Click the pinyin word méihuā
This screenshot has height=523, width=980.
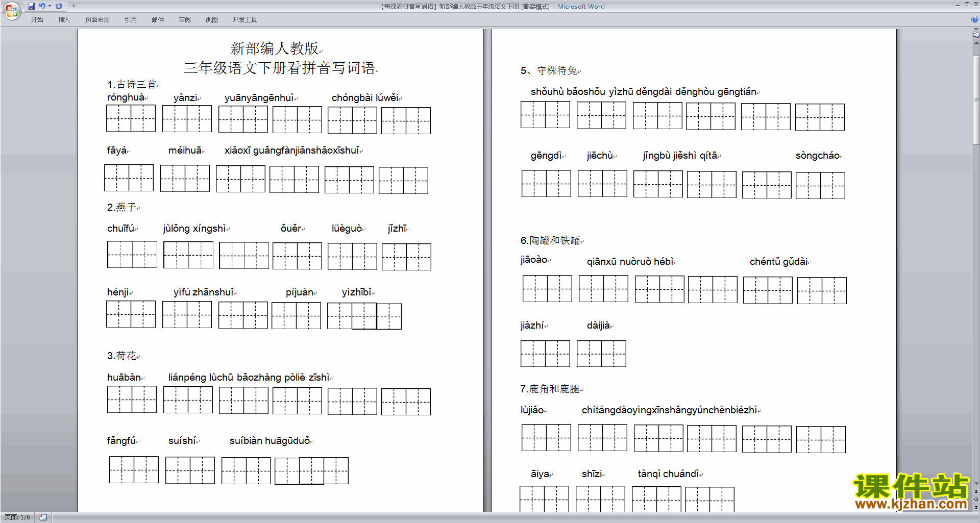tap(185, 151)
